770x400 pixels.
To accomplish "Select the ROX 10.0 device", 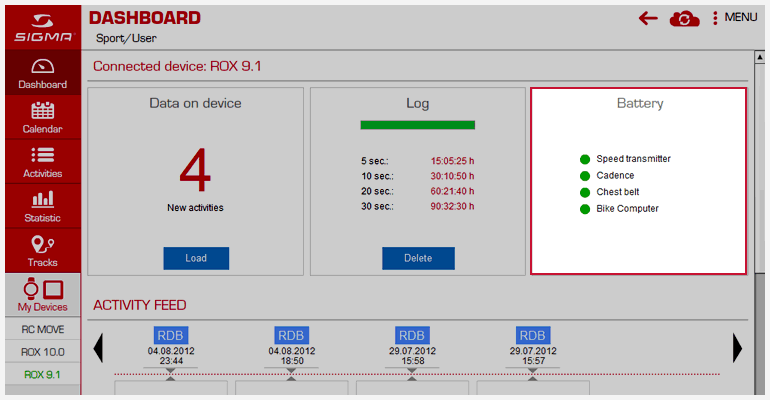I will click(43, 351).
